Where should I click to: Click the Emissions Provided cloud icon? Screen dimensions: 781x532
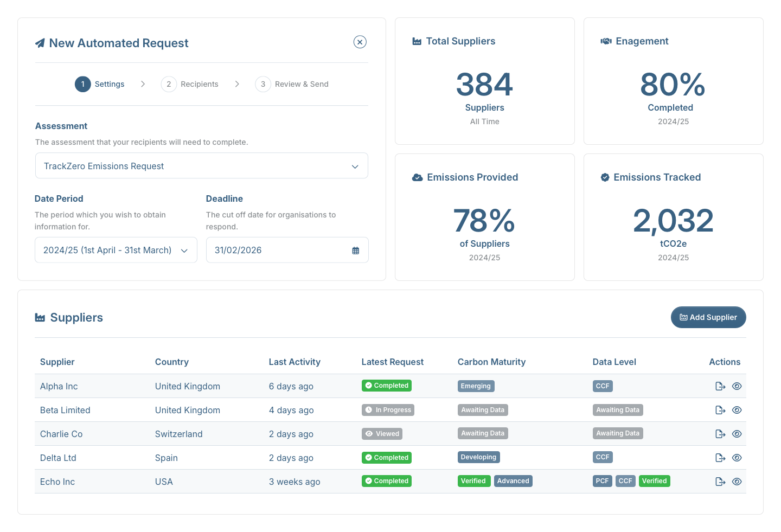coord(417,177)
